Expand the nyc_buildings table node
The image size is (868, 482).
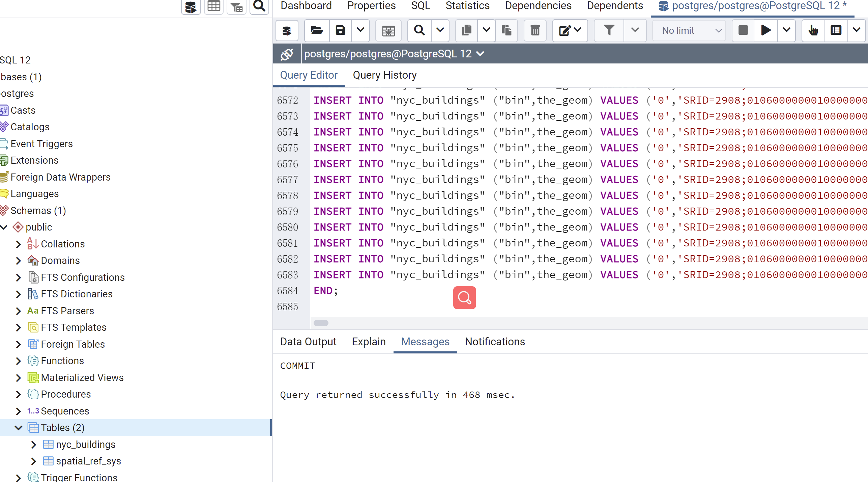(x=33, y=445)
